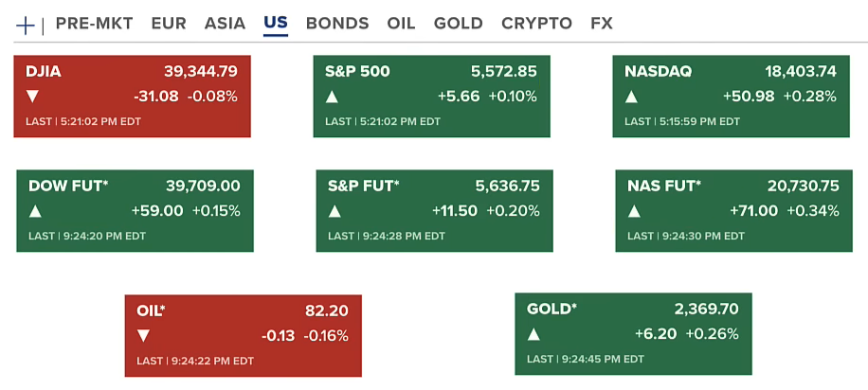Click the plus icon before PRE-MKT
Image resolution: width=868 pixels, height=390 pixels.
click(x=26, y=25)
